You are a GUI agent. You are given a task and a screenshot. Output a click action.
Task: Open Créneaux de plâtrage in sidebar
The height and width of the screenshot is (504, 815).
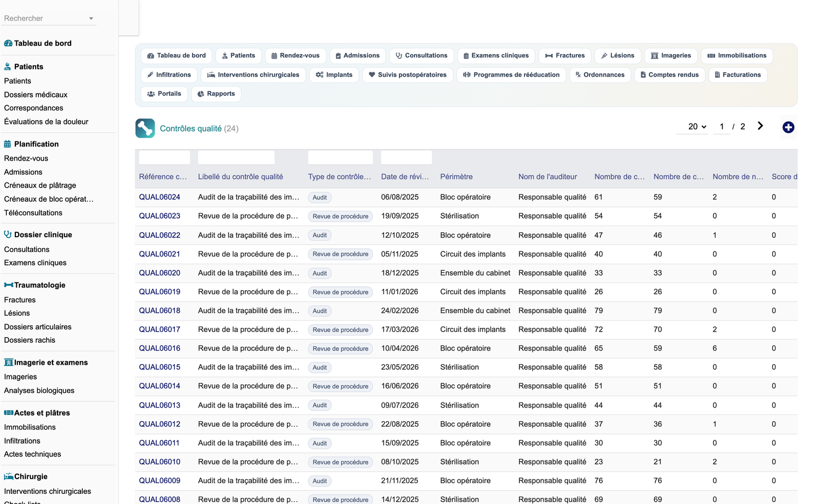coord(40,185)
